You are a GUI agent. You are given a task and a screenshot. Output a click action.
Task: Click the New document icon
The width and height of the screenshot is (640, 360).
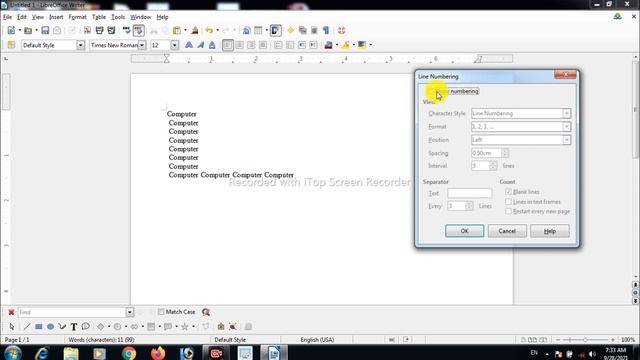(x=11, y=31)
